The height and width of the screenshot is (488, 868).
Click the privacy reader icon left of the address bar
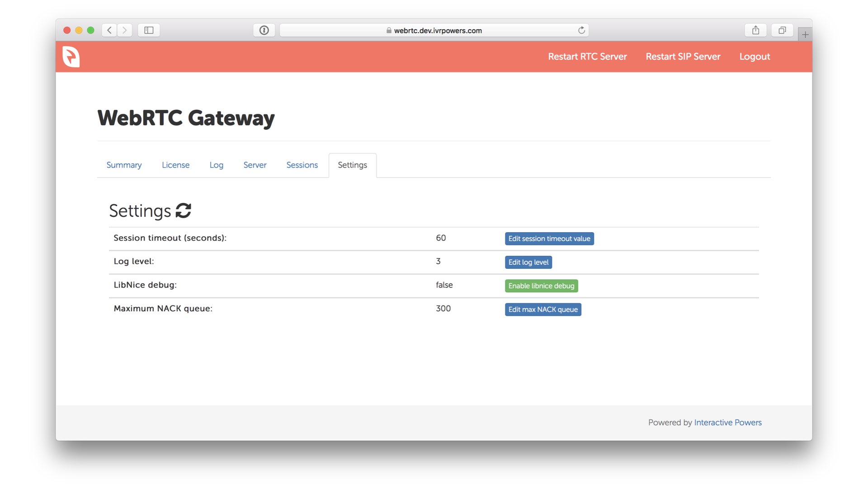pos(264,30)
